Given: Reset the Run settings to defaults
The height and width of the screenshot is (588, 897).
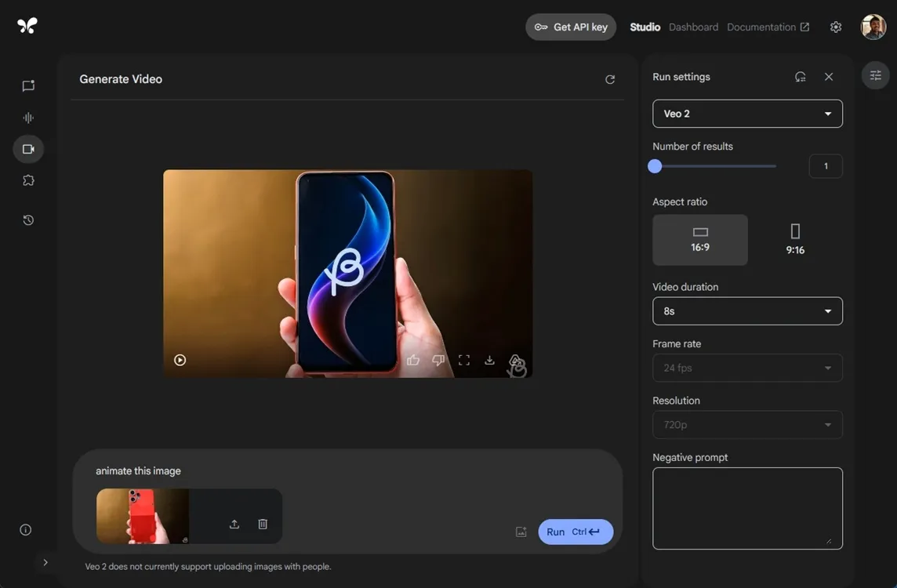Looking at the screenshot, I should [x=799, y=75].
